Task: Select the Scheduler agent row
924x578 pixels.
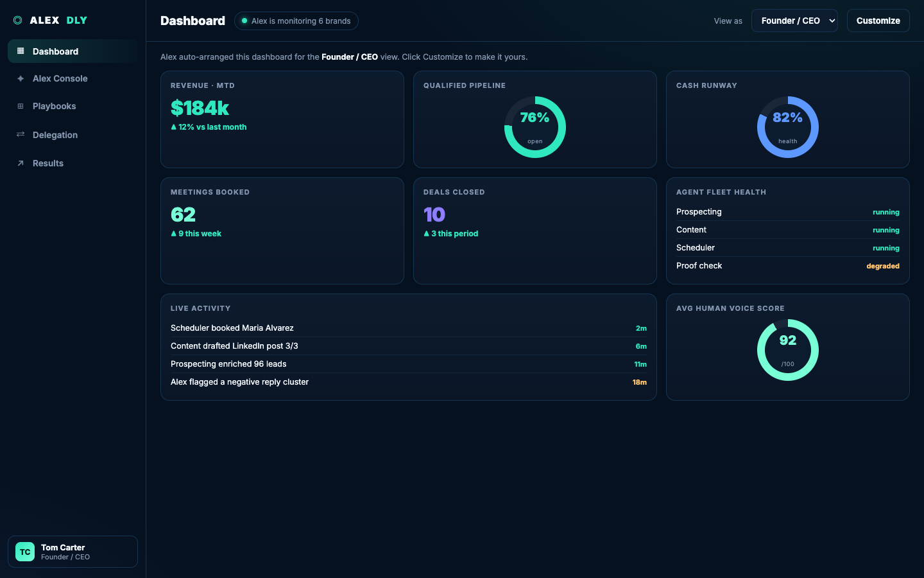Action: (x=788, y=248)
